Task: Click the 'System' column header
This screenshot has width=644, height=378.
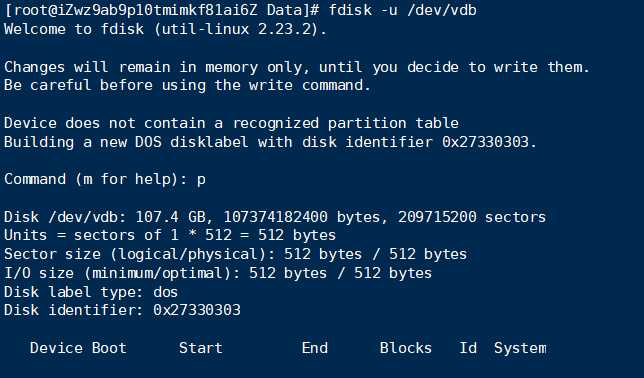Action: tap(520, 348)
